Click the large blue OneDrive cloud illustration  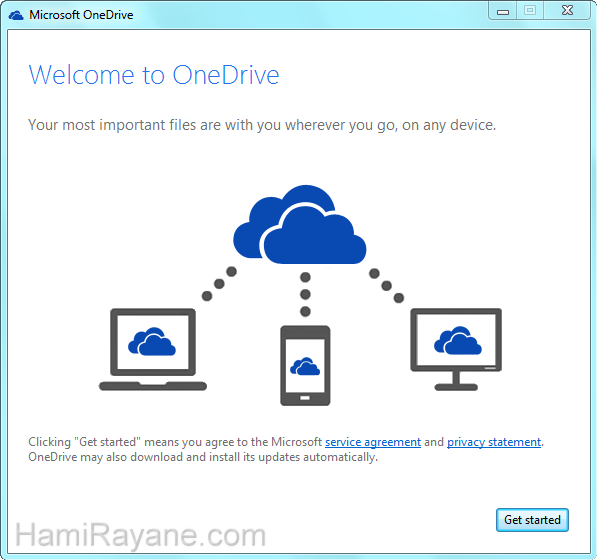click(x=300, y=225)
